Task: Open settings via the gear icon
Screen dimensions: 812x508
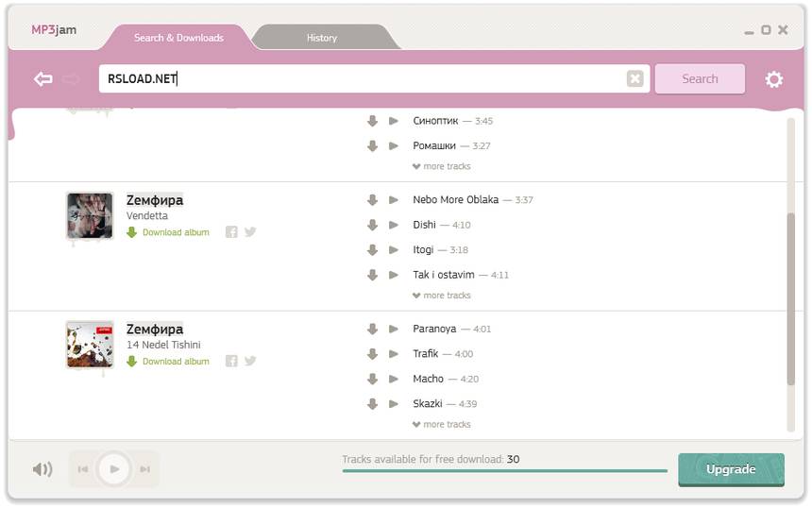Action: 773,79
